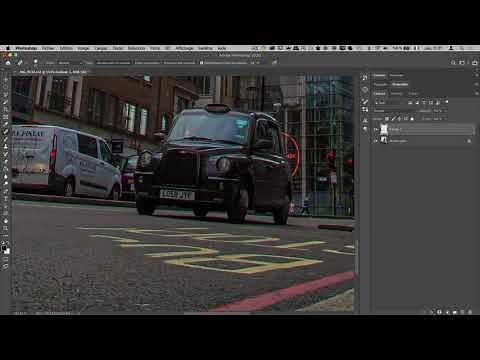Swap foreground and background colors
The height and width of the screenshot is (360, 480).
[x=8, y=242]
